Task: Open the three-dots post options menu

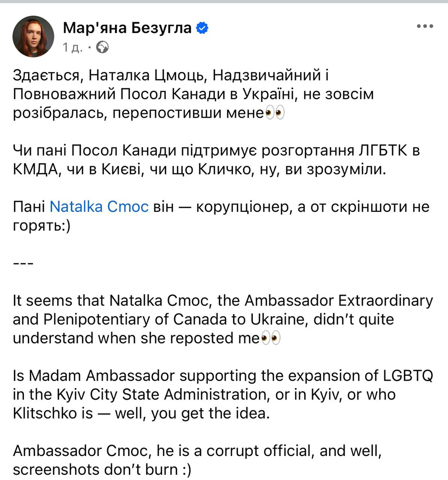Action: 425,27
